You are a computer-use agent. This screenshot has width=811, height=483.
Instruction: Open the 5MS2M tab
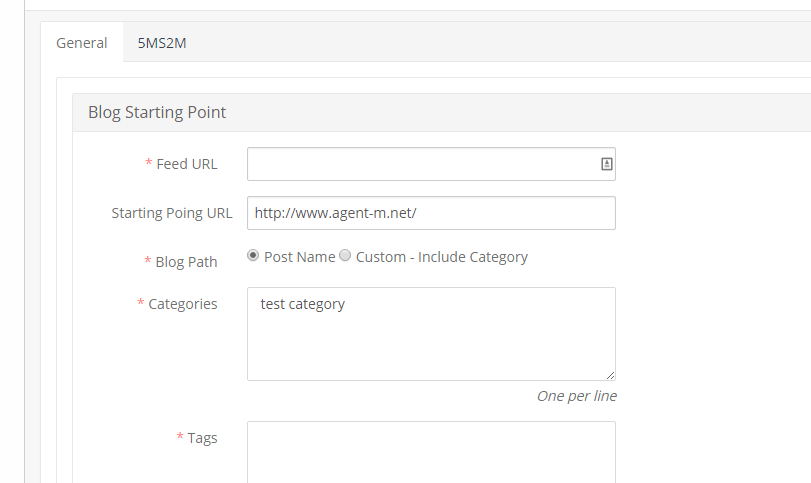click(160, 43)
